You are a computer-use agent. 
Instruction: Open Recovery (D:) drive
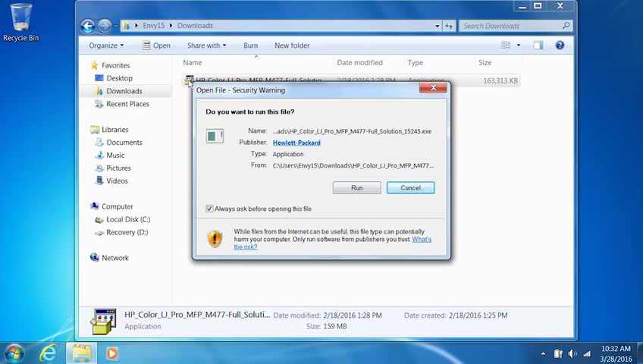point(127,232)
